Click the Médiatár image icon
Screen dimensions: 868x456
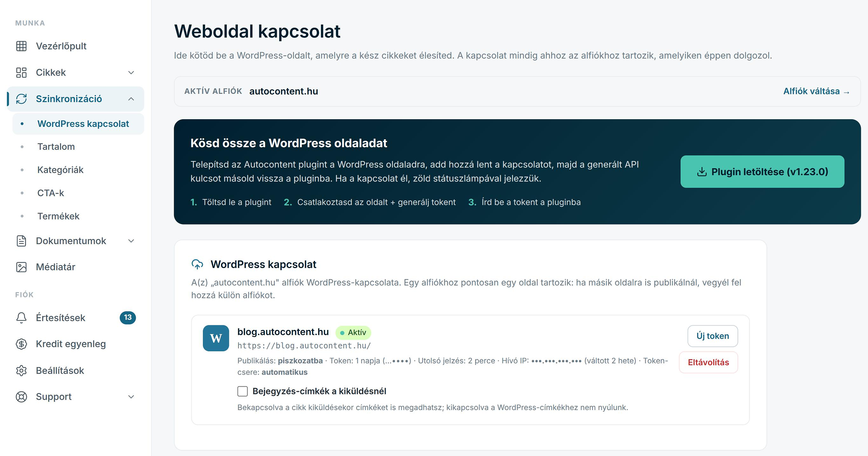[x=21, y=267]
